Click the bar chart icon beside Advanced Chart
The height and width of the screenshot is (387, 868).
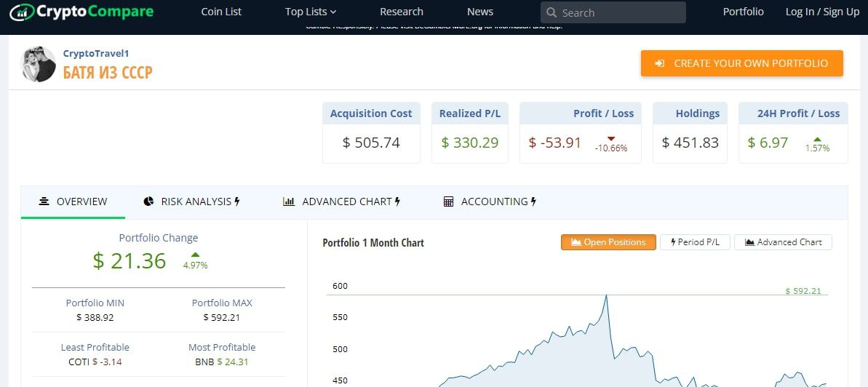288,202
